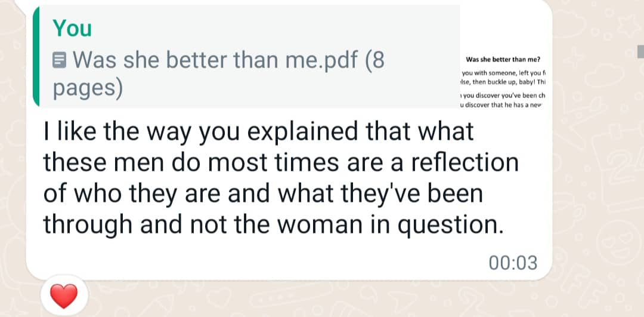
Task: Click the bold "Was she better than me?" thumbnail title
Action: tap(503, 59)
